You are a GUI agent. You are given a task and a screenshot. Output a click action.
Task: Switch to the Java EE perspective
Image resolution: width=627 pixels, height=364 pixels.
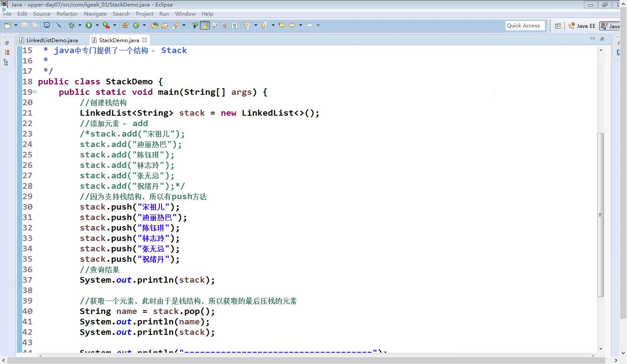[x=582, y=26]
